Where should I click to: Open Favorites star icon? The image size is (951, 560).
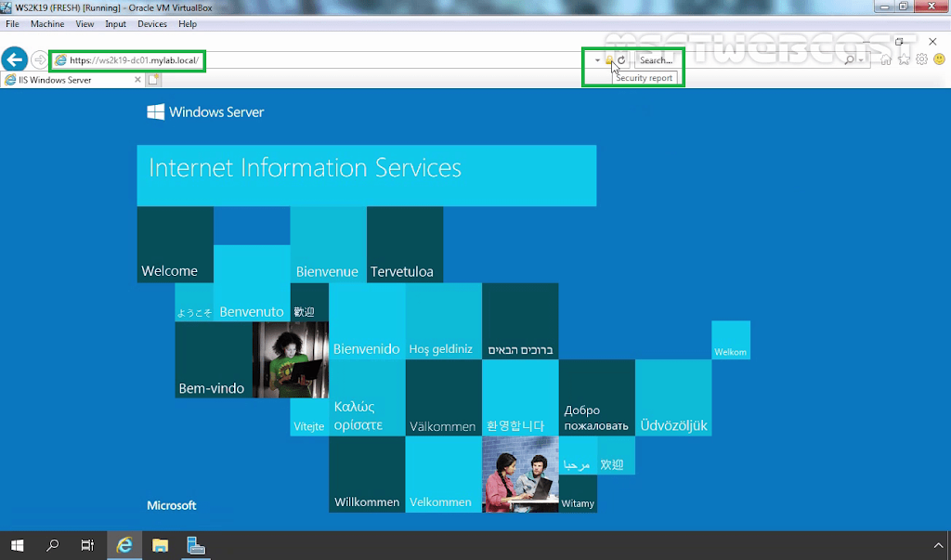point(904,59)
